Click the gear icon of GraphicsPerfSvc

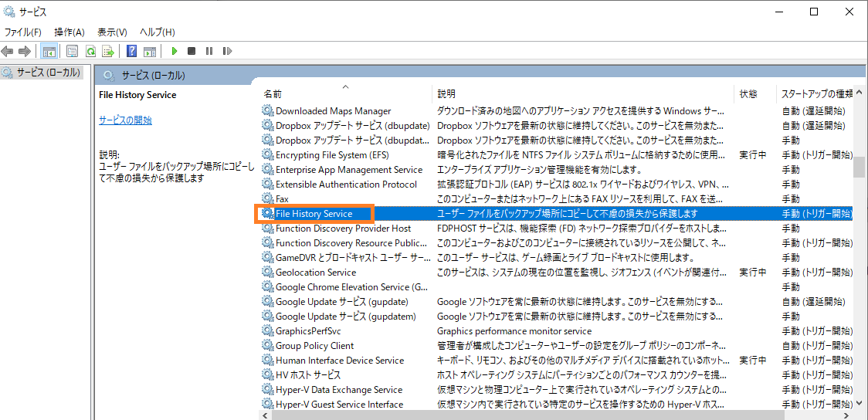tap(268, 331)
